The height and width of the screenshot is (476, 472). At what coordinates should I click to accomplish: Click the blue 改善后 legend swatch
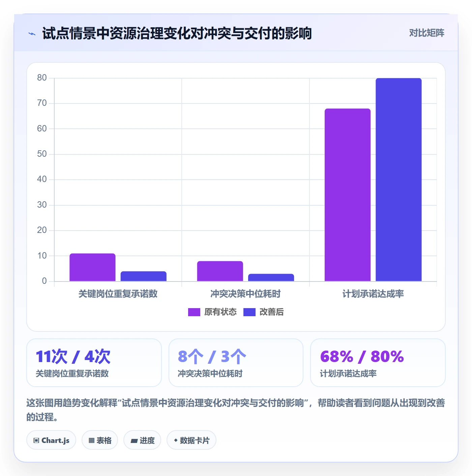[249, 312]
